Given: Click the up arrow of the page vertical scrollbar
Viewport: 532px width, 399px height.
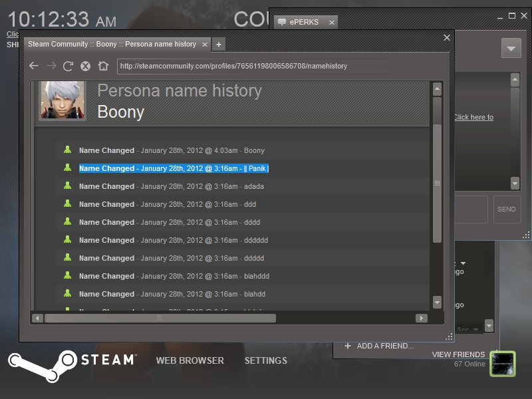Looking at the screenshot, I should click(x=437, y=89).
